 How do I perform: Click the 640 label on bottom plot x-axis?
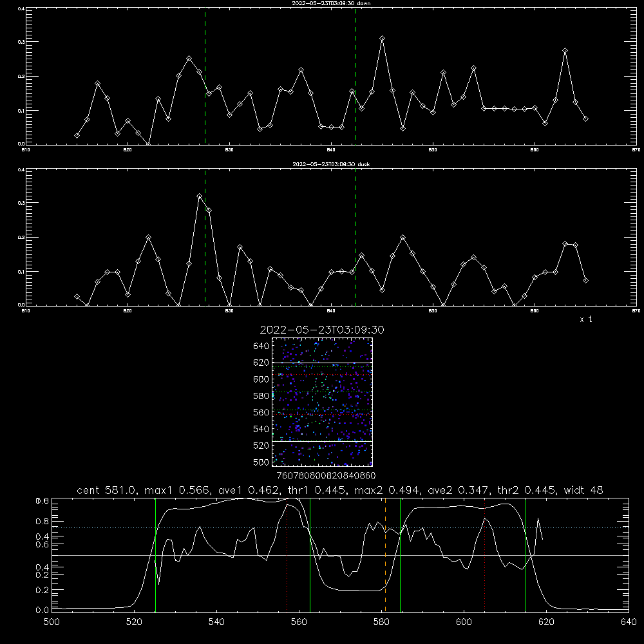629,622
